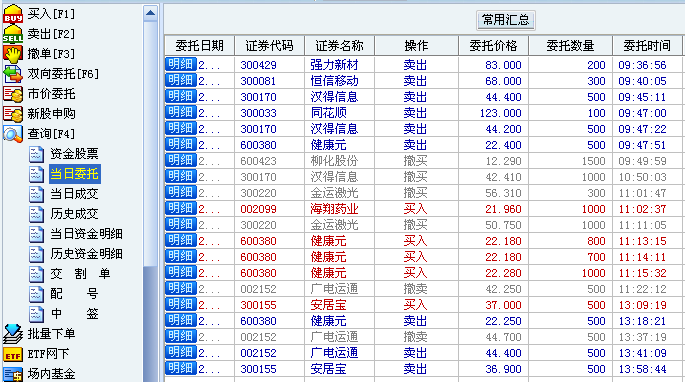Collapse the 查询[F4] tree section
This screenshot has width=685, height=382.
click(x=13, y=134)
